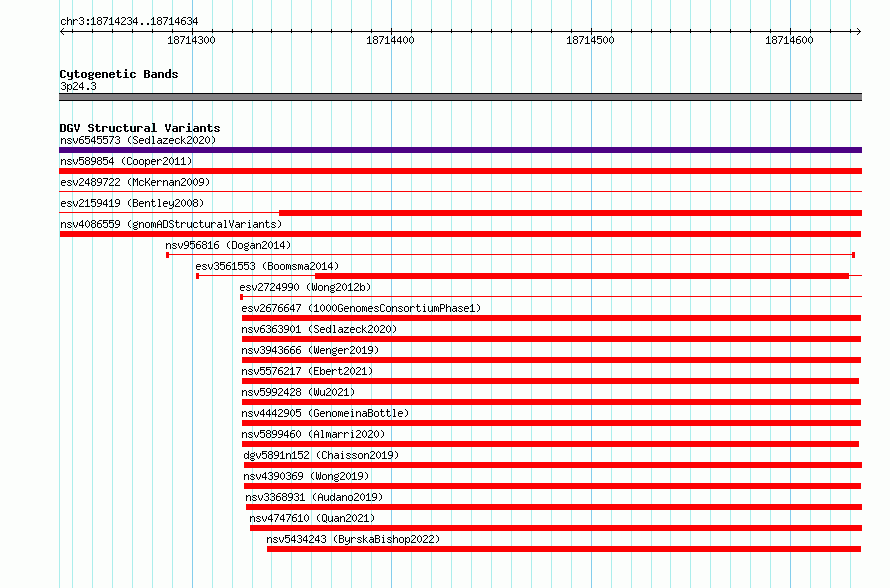Select the nsv956816 (Dogan2014) label

click(228, 245)
